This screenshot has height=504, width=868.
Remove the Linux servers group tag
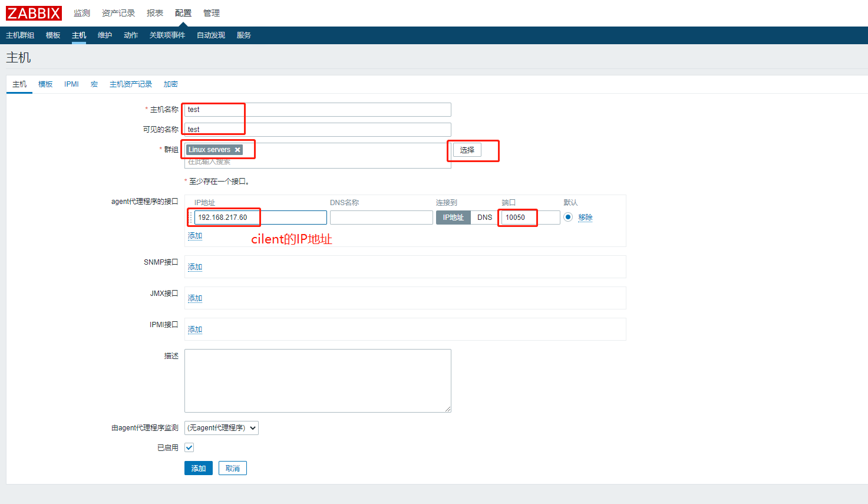click(237, 150)
